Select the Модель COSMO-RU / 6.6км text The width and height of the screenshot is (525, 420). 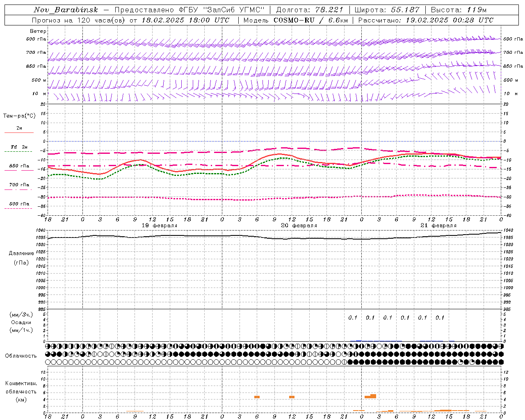pos(296,20)
